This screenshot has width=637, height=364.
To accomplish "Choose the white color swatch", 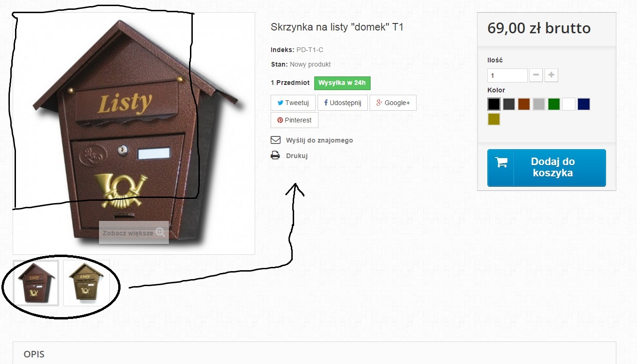I will [569, 104].
